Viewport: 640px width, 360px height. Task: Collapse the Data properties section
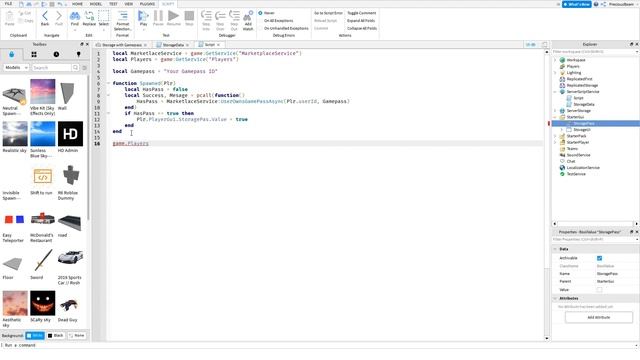click(555, 249)
